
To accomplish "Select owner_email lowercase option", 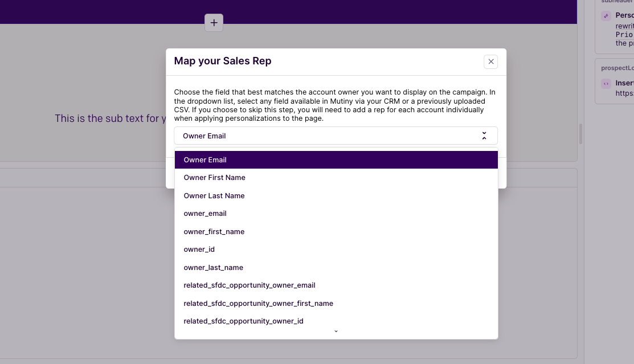I will [x=336, y=214].
